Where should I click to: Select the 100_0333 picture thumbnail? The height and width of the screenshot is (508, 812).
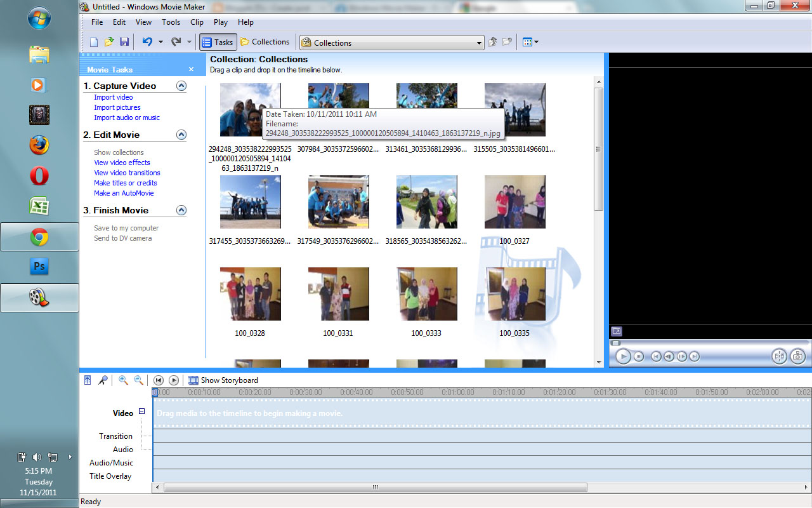pos(426,294)
